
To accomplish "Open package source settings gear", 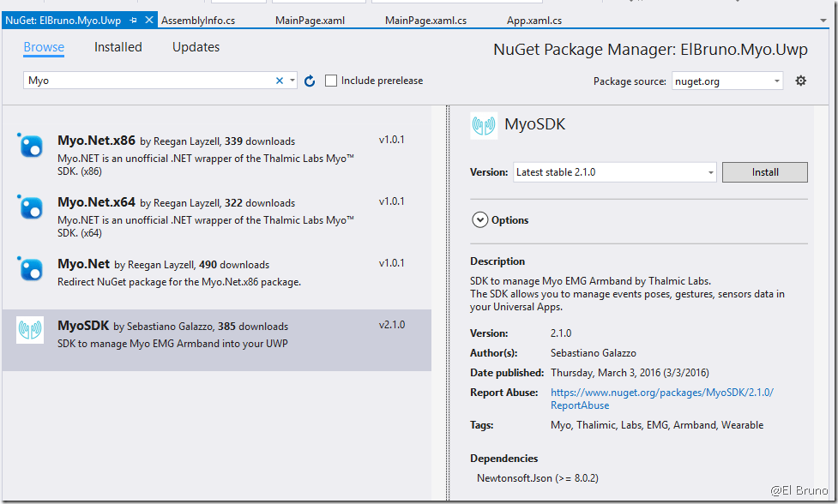I will 800,81.
